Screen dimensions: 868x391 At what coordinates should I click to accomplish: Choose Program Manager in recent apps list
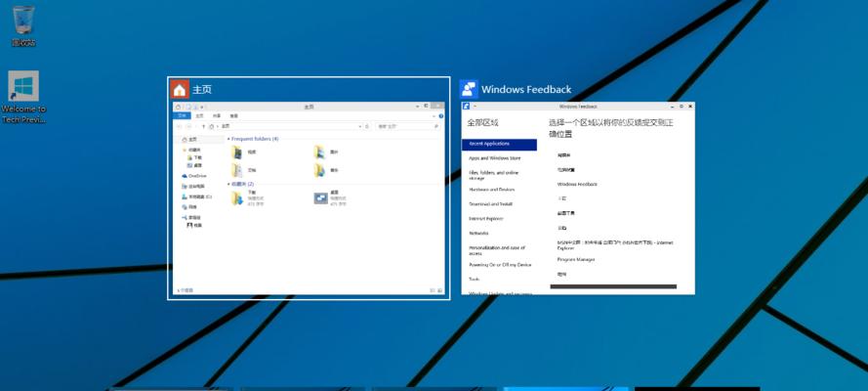[x=576, y=259]
